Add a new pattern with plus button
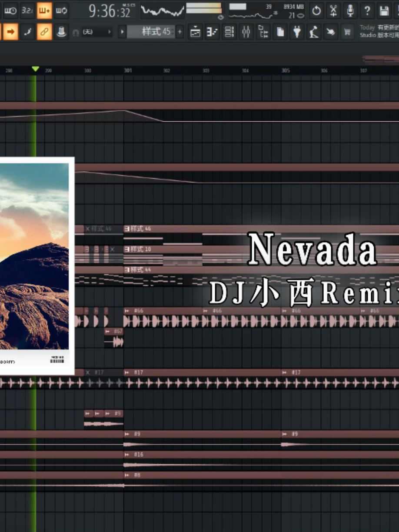 pos(180,32)
